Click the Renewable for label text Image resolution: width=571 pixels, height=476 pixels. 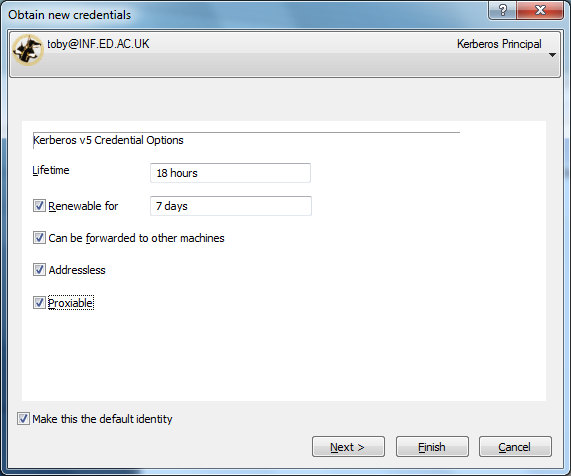pos(83,206)
